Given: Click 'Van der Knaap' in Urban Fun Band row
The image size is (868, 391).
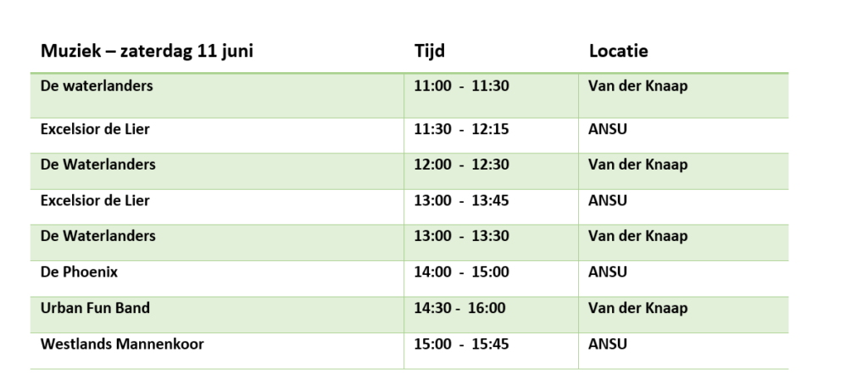Looking at the screenshot, I should pos(637,307).
